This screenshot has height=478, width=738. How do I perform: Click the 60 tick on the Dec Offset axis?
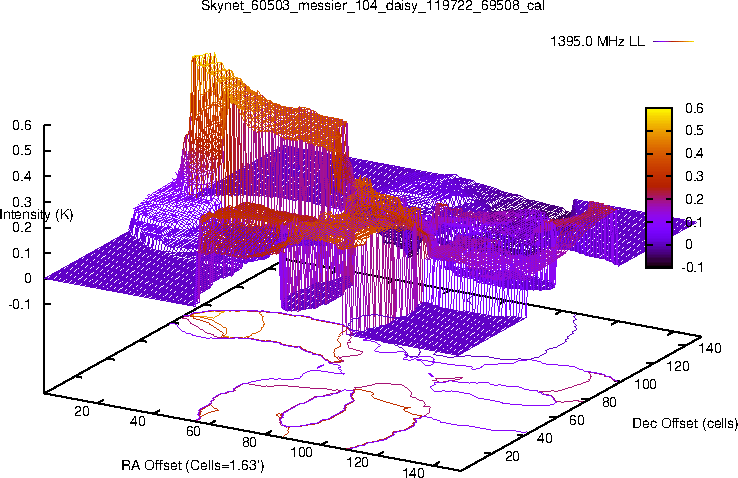[x=577, y=420]
